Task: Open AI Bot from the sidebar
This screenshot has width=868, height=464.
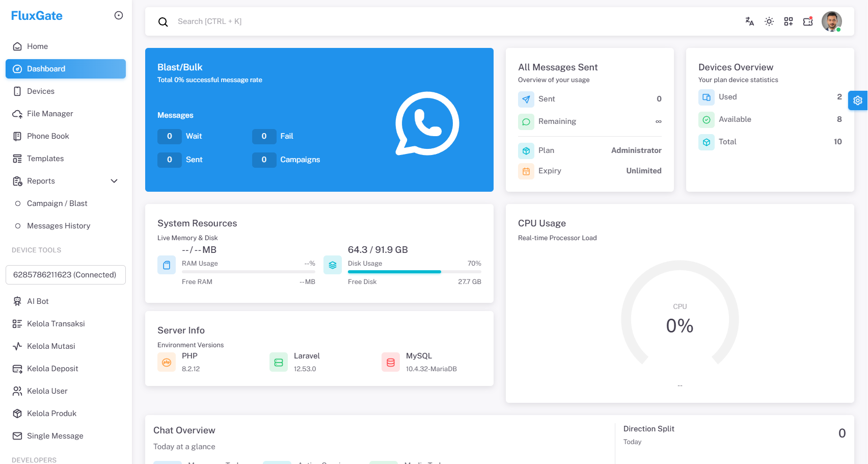Action: 66,301
